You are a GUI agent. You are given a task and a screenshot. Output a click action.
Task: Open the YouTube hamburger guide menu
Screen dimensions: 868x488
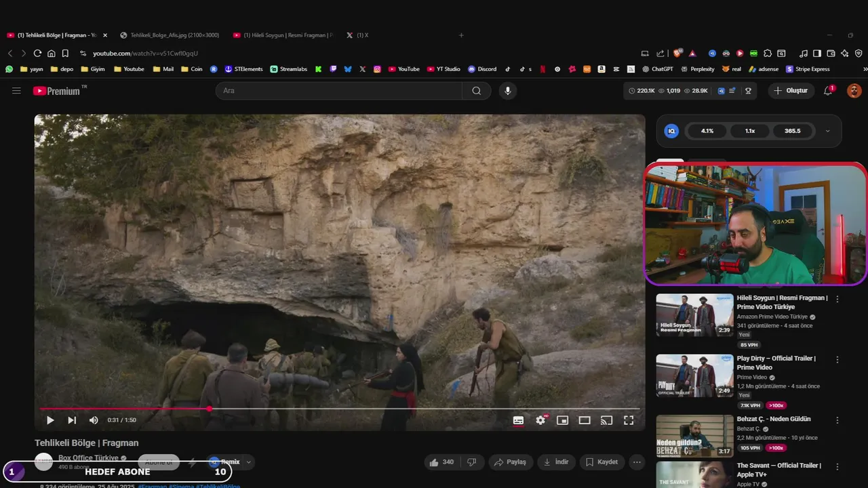pos(16,90)
